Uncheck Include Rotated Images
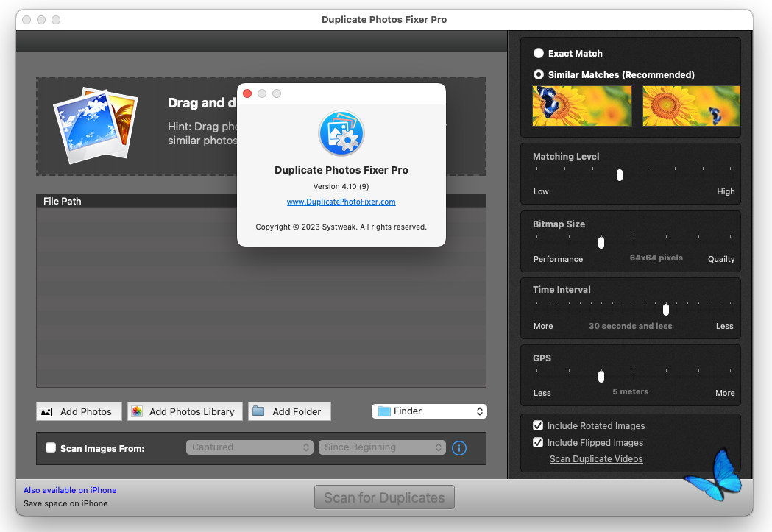The width and height of the screenshot is (772, 532). point(538,425)
